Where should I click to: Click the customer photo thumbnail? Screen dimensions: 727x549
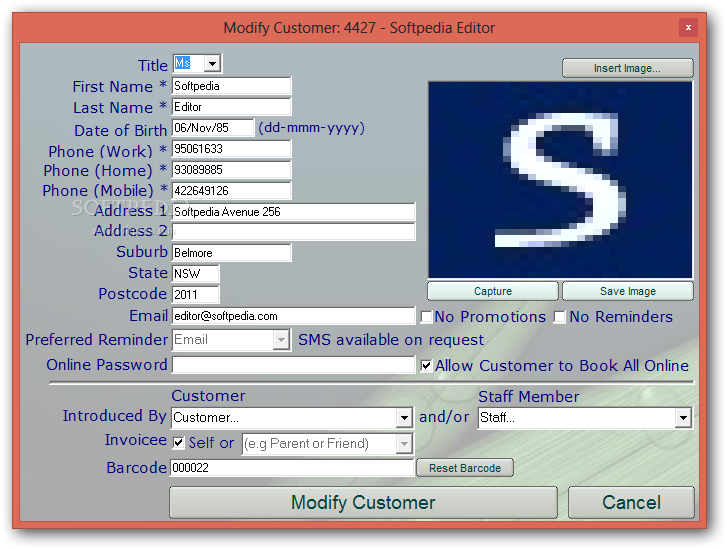coord(560,180)
